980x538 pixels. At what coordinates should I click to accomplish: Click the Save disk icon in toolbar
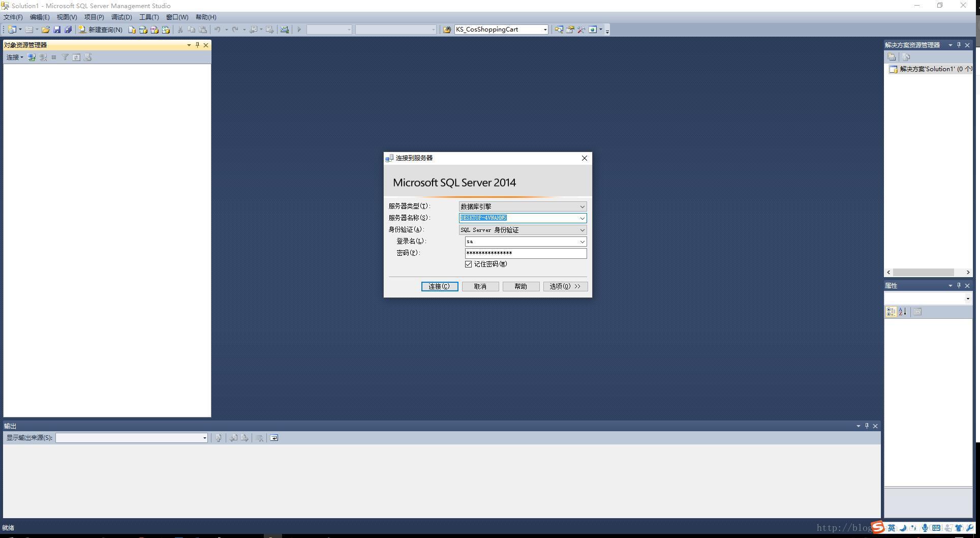[x=57, y=29]
